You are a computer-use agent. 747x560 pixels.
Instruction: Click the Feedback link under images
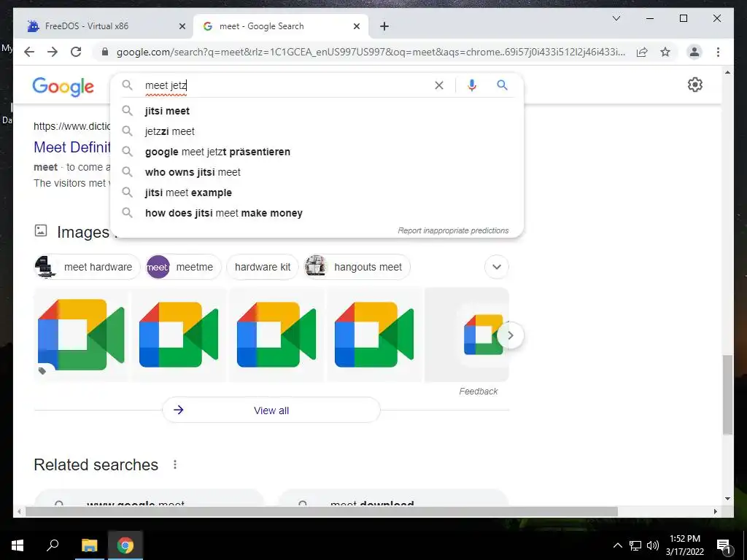[479, 392]
